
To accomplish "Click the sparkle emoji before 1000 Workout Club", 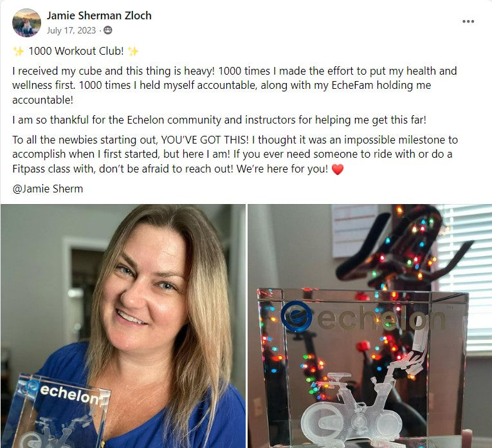I will coord(19,51).
